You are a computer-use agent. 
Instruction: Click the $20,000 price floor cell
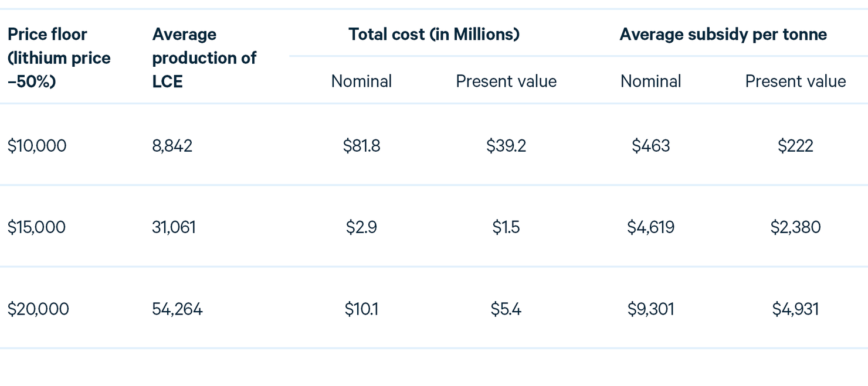[38, 309]
